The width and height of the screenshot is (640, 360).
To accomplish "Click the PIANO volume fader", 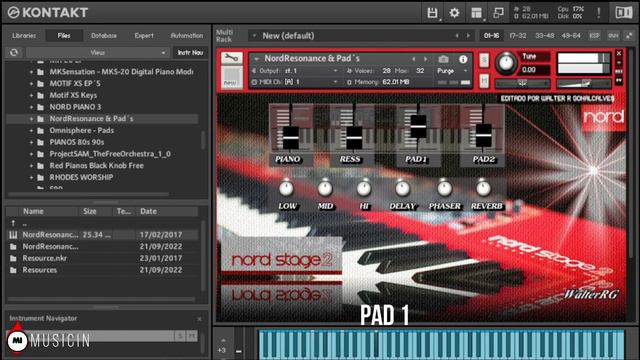I will (x=291, y=138).
